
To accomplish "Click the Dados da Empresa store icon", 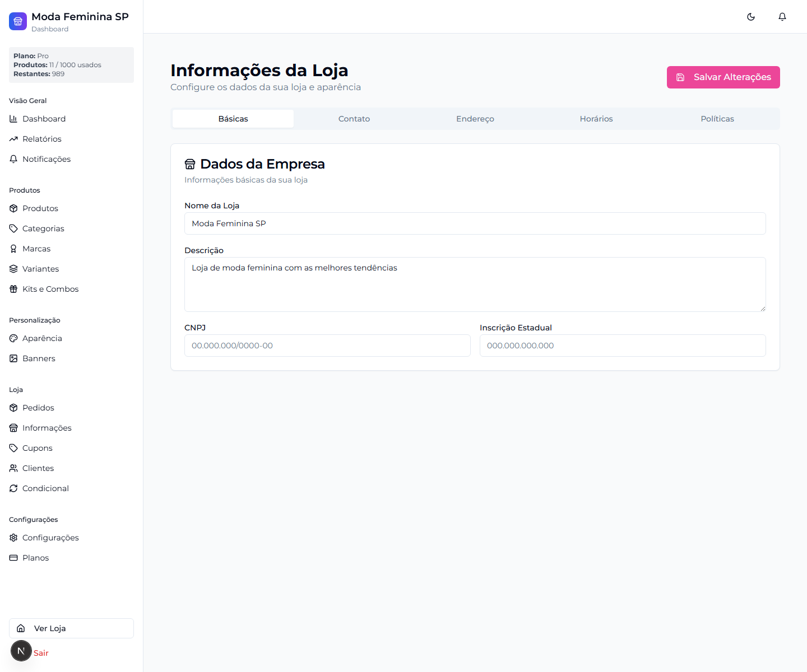I will [x=190, y=164].
